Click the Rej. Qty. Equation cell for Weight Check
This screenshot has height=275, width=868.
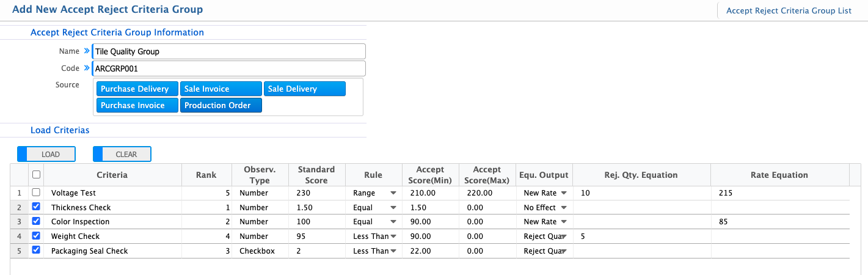(x=641, y=237)
